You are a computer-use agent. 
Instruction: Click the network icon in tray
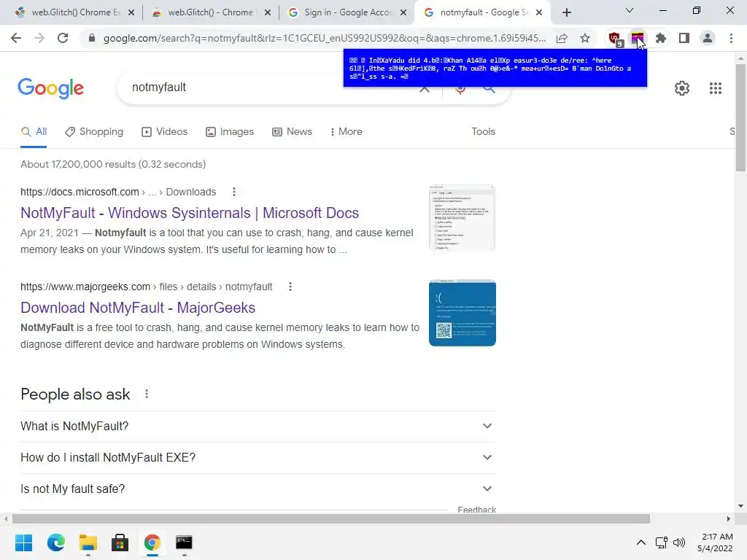coord(661,542)
